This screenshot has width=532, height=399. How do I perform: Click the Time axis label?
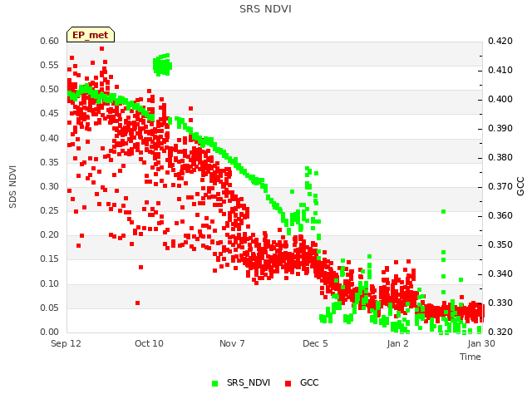[x=470, y=357]
